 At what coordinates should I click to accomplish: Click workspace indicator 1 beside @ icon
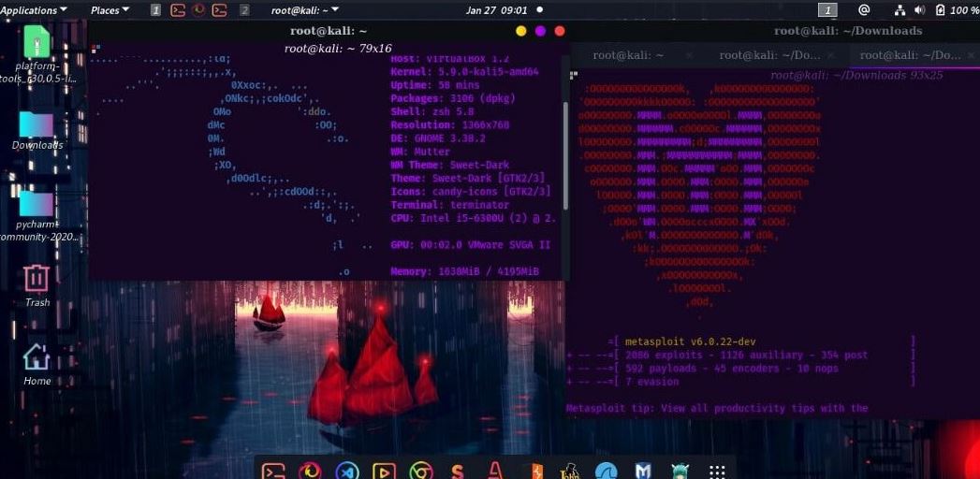pyautogui.click(x=827, y=10)
